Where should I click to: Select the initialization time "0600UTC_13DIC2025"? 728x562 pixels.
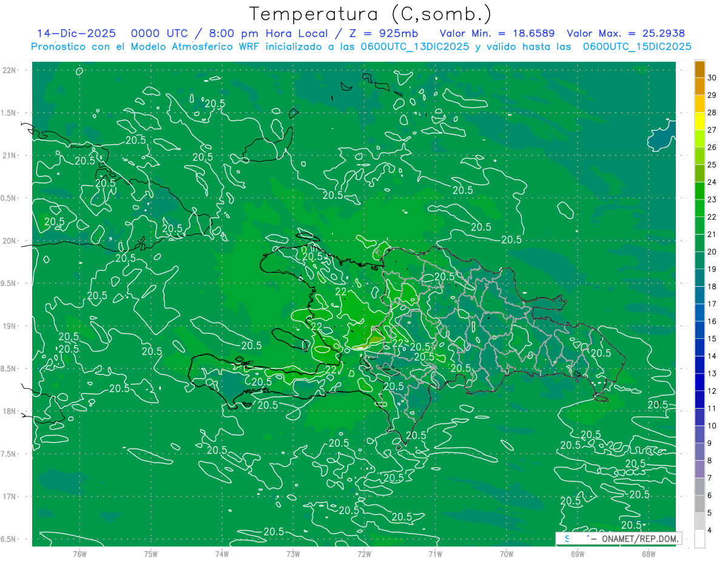click(415, 47)
